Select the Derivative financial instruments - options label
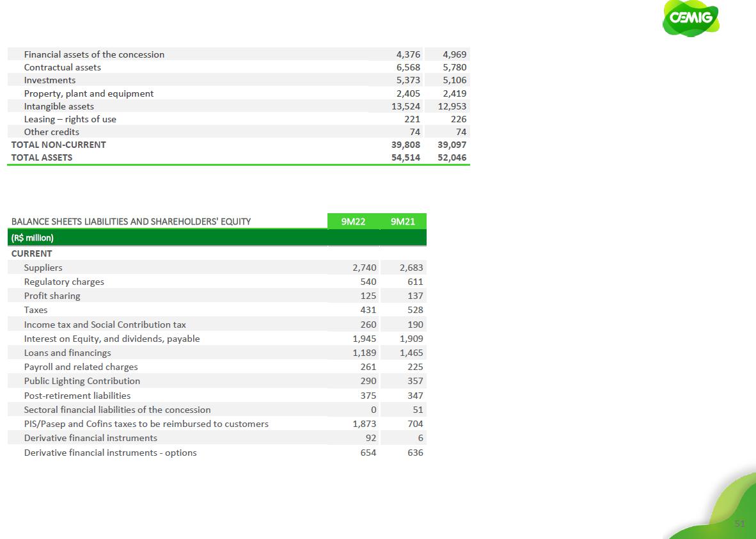756x539 pixels. point(110,453)
